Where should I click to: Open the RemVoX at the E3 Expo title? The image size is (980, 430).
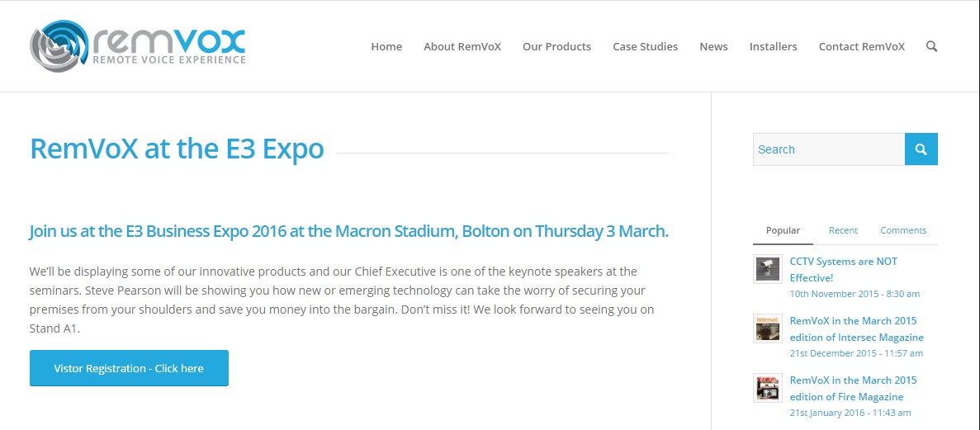tap(177, 149)
